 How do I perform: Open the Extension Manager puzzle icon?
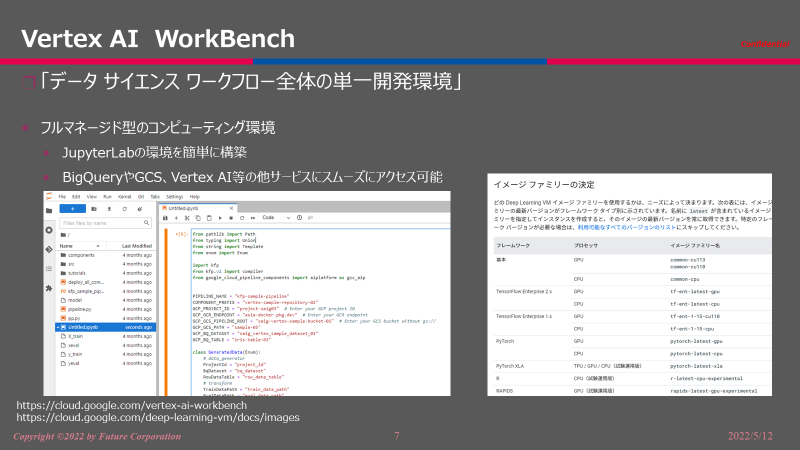49,288
